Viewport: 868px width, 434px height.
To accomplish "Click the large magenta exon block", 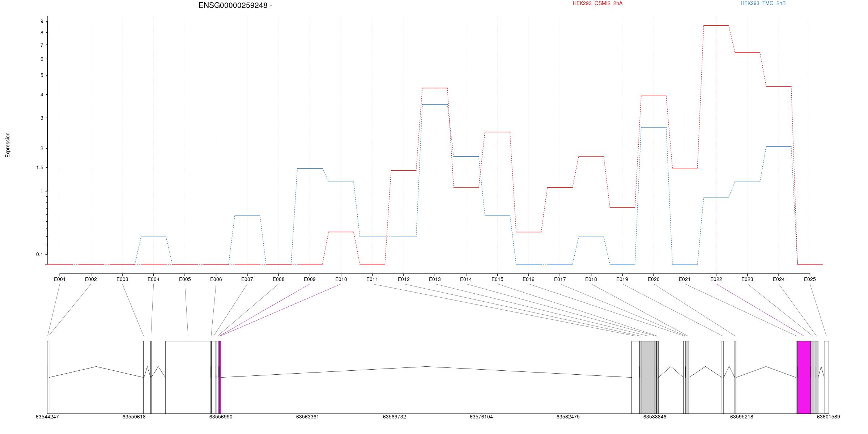I will (x=804, y=377).
